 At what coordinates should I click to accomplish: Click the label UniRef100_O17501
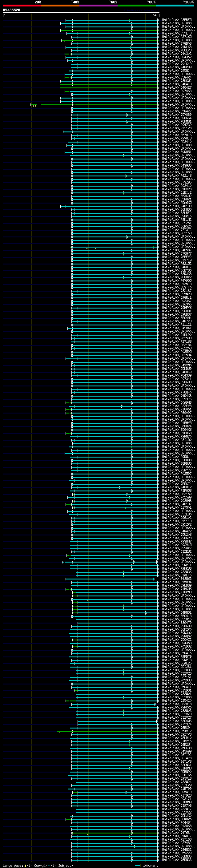tap(176, 507)
